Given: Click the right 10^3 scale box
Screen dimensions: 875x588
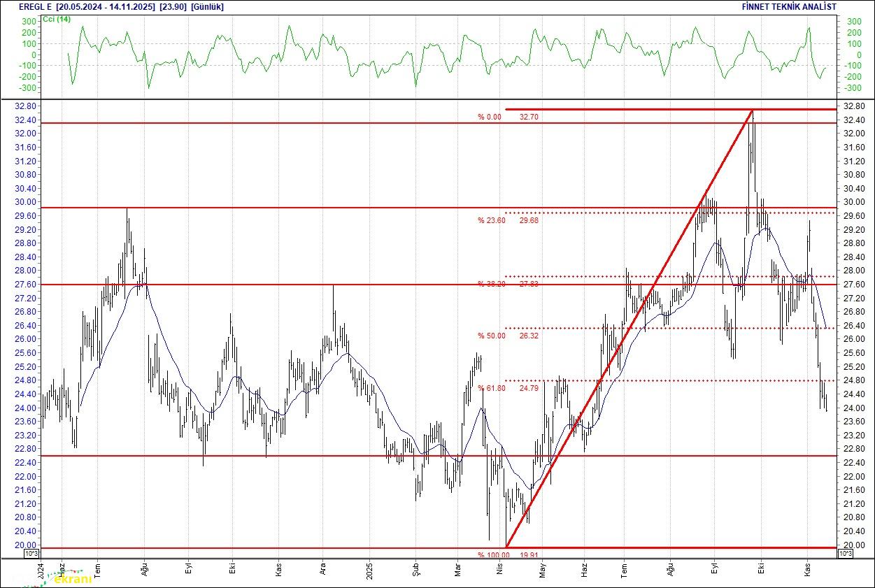Looking at the screenshot, I should (844, 554).
